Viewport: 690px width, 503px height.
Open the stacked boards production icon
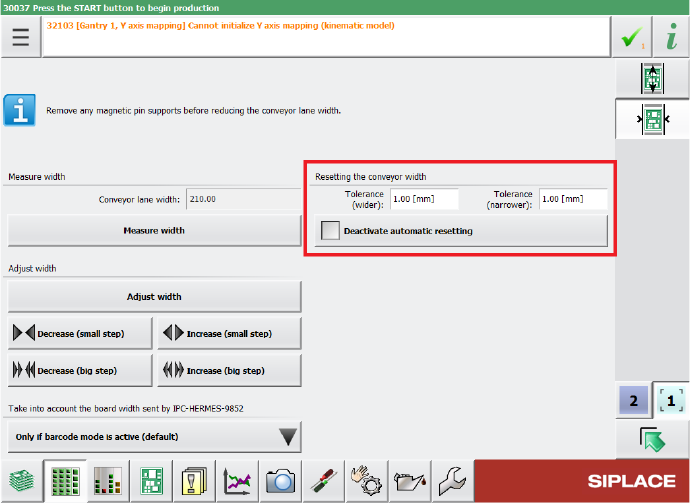(22, 481)
